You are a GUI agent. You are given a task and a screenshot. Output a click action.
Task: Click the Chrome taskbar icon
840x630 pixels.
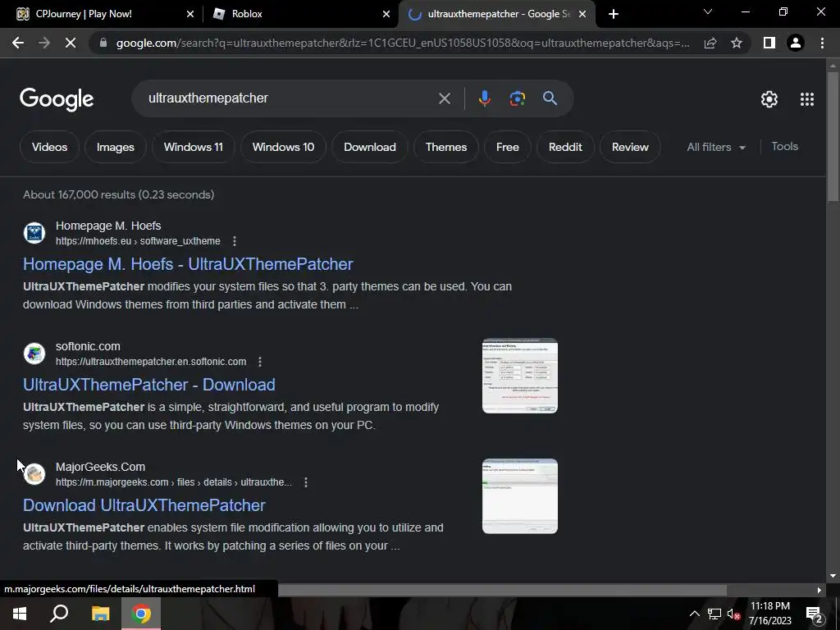pos(141,614)
